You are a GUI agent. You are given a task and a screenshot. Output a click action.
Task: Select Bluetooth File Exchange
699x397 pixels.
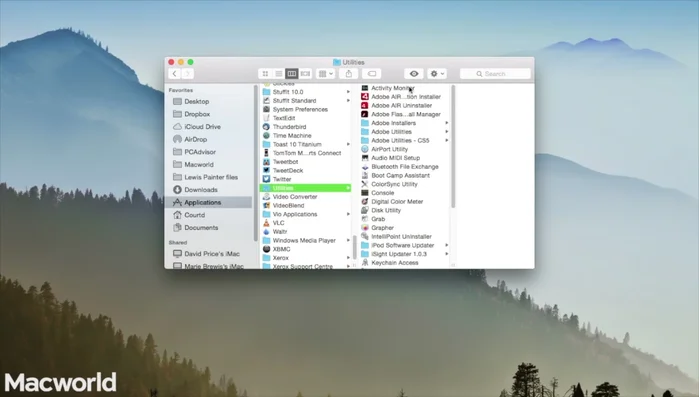click(404, 167)
